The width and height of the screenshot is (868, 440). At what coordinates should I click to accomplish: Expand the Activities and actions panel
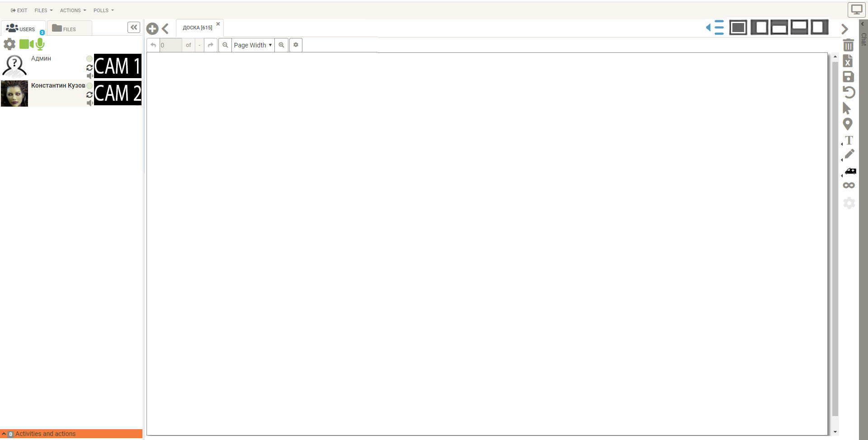pos(45,434)
